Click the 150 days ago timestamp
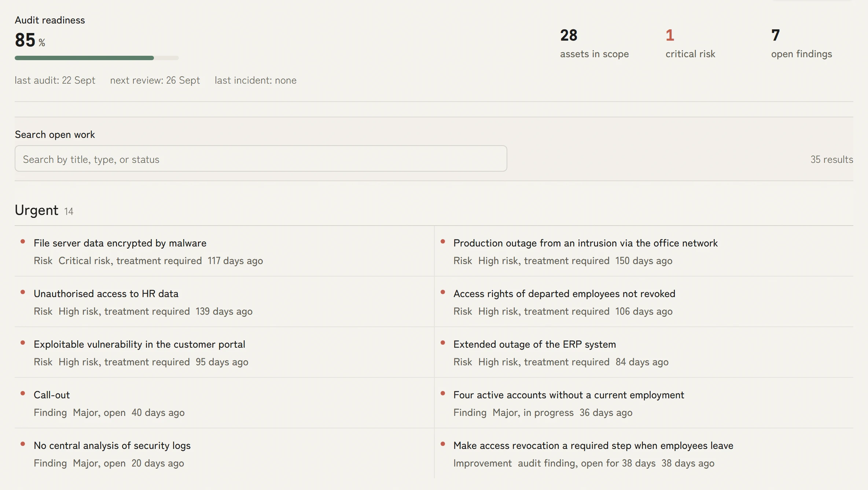 pyautogui.click(x=644, y=261)
